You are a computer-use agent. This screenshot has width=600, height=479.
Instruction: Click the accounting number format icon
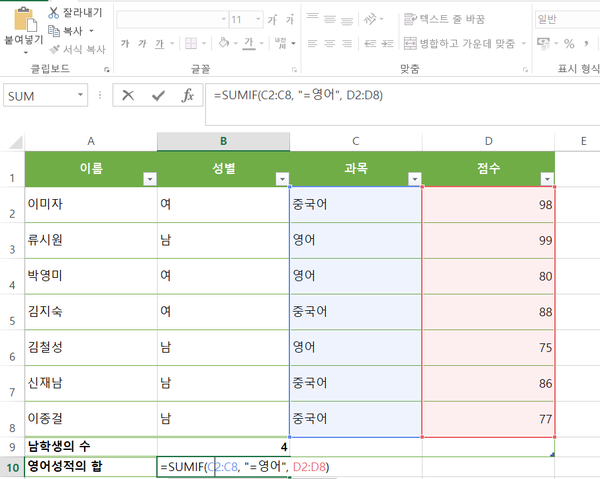point(543,44)
